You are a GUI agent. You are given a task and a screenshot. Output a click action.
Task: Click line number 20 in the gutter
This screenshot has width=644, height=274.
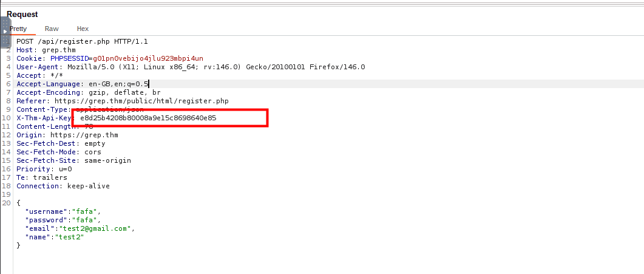pyautogui.click(x=7, y=203)
